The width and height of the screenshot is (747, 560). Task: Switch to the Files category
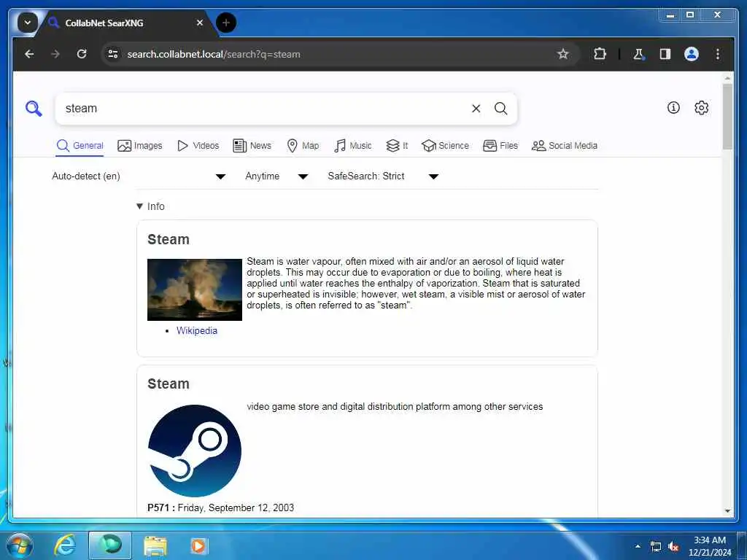[500, 146]
